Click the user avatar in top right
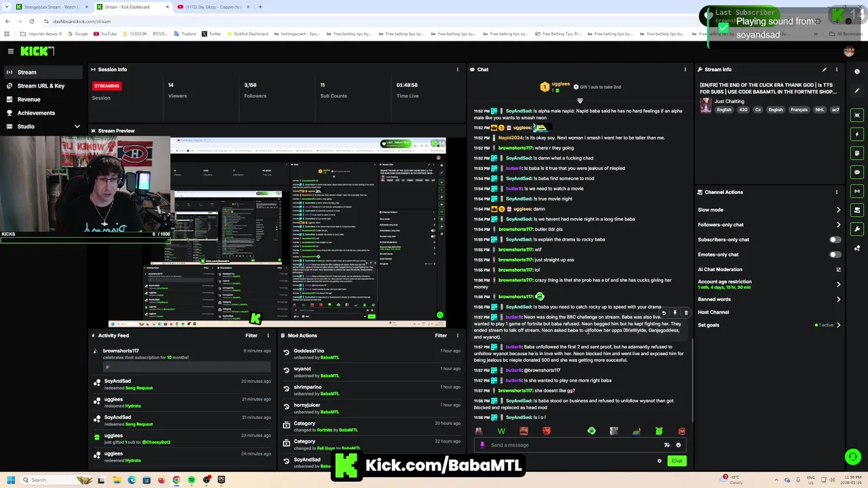Image resolution: width=868 pixels, height=488 pixels. (849, 51)
